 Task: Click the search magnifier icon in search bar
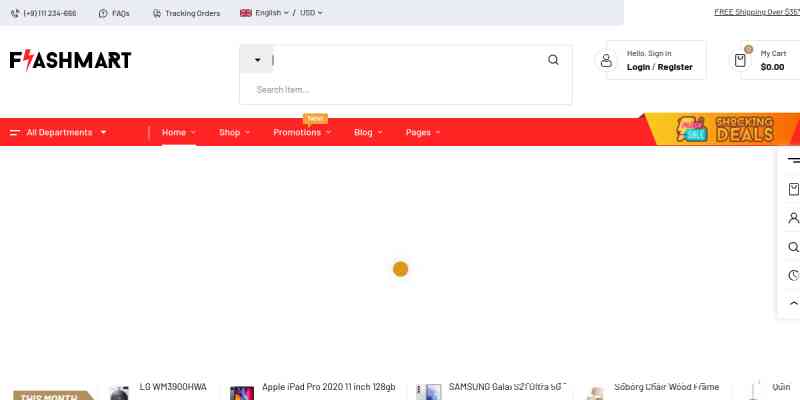pyautogui.click(x=553, y=60)
